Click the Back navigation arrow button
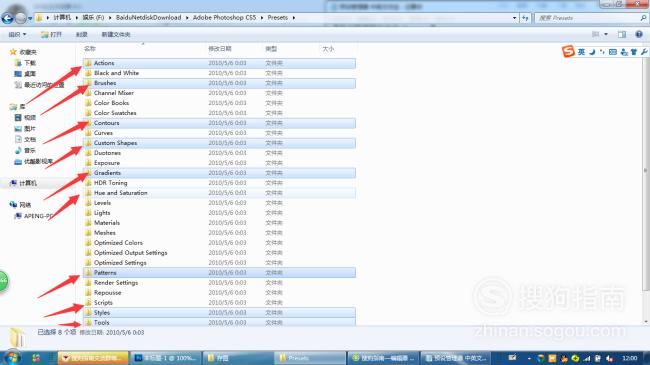The image size is (650, 365). (x=7, y=18)
